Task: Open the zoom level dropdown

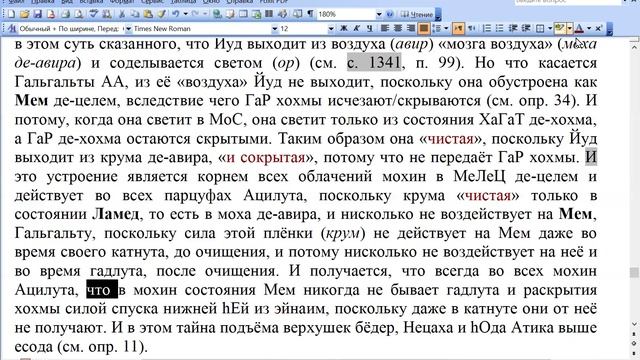Action: [379, 14]
